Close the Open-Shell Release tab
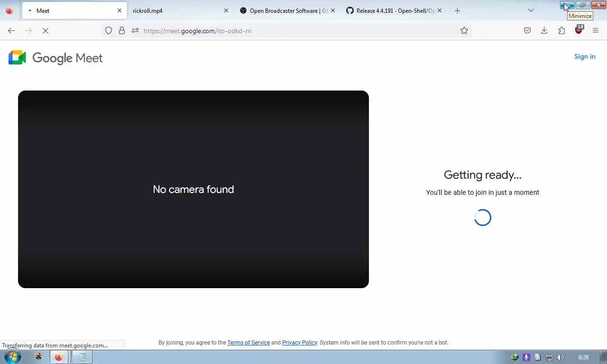 (x=439, y=10)
